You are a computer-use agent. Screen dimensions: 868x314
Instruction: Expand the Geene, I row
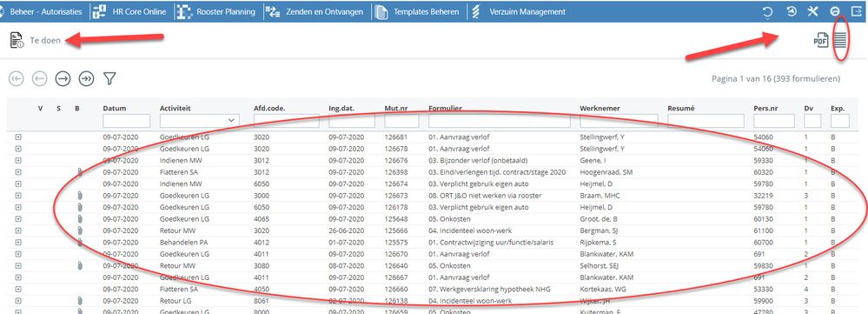[17, 160]
